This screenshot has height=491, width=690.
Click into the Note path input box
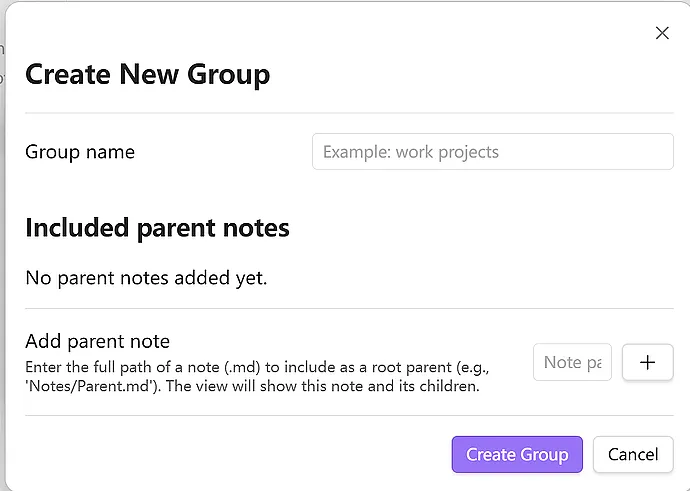click(572, 362)
